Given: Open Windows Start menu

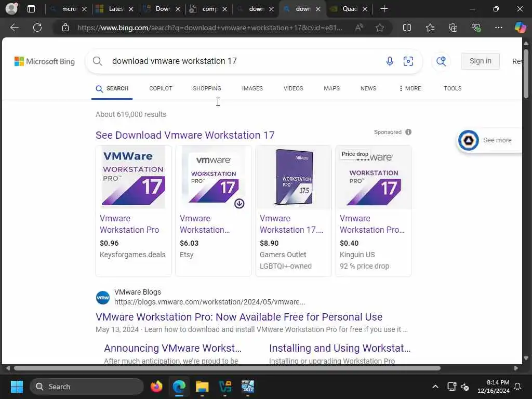Looking at the screenshot, I should pyautogui.click(x=17, y=387).
